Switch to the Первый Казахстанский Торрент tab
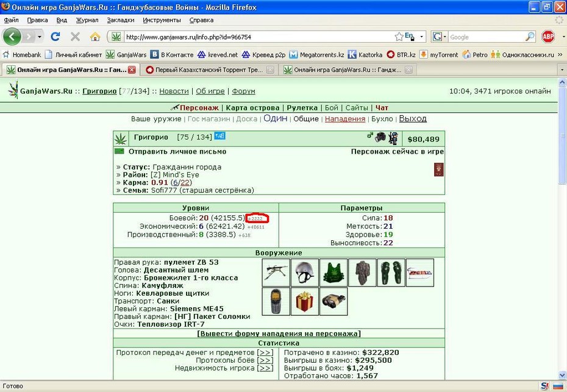Image resolution: width=567 pixels, height=392 pixels. (x=209, y=69)
